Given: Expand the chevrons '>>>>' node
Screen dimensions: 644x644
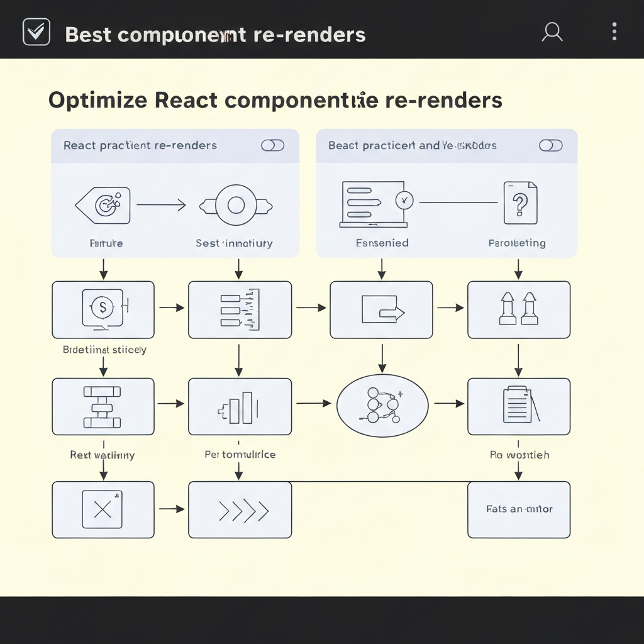Looking at the screenshot, I should (x=240, y=509).
